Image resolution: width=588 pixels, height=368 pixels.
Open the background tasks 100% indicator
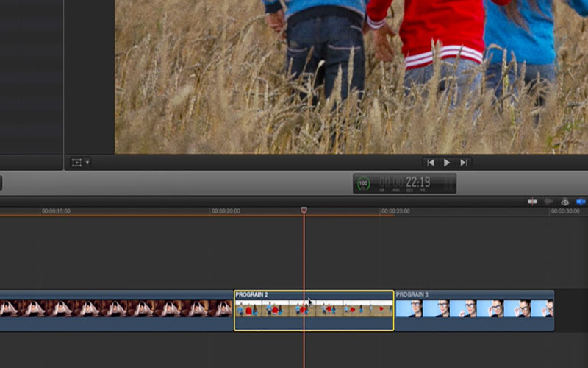click(363, 183)
